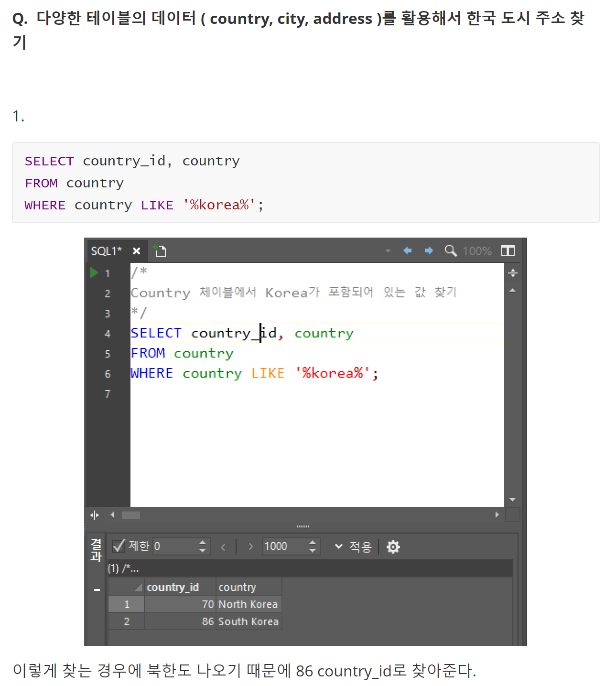Go to next result page
Screen dimensions: 616x686
click(x=250, y=546)
